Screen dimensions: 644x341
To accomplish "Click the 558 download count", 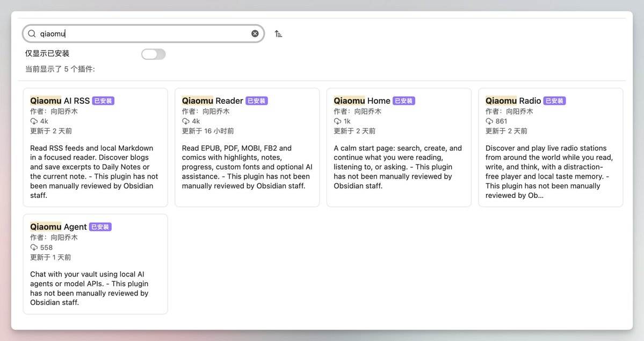I will [x=46, y=247].
